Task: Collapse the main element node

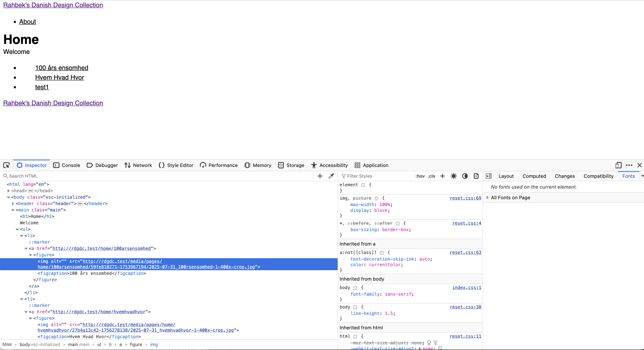Action: tap(13, 210)
